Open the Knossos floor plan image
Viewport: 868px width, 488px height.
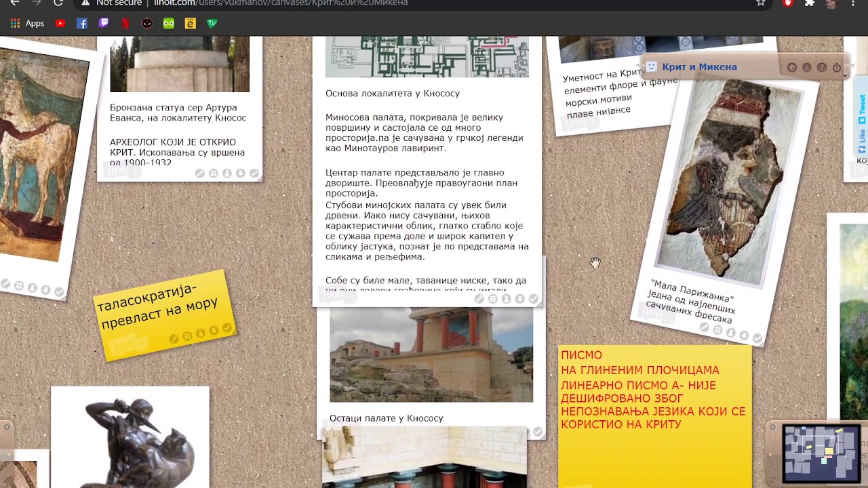pos(427,57)
